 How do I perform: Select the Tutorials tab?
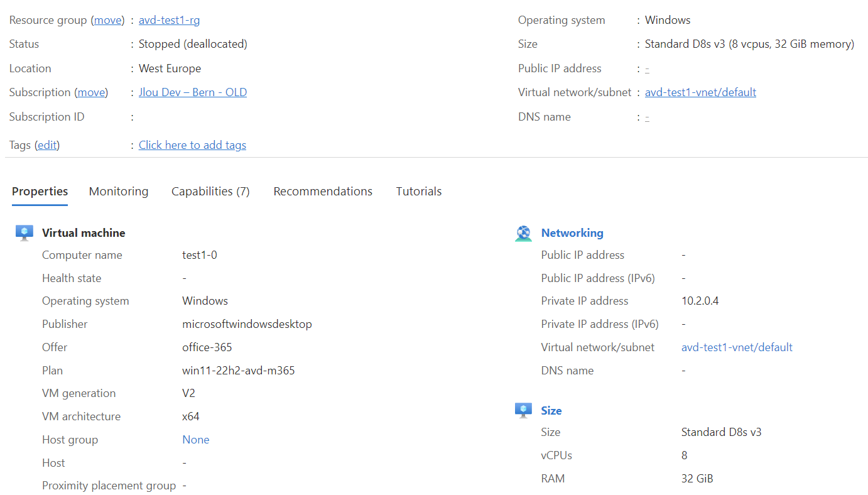(x=419, y=192)
